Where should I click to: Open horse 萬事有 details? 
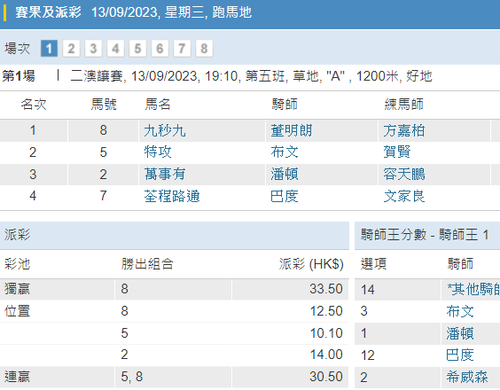(x=165, y=174)
